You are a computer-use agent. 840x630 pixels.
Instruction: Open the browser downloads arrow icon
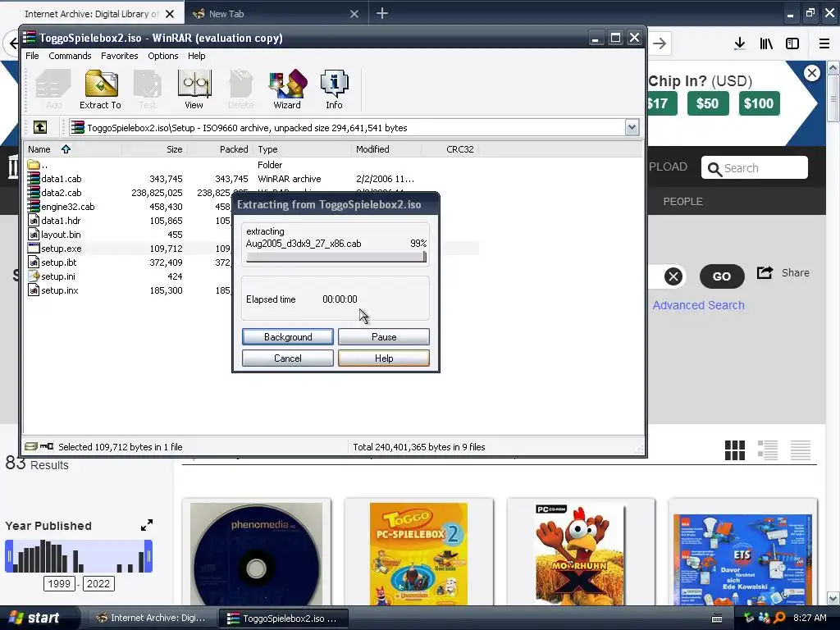pos(740,43)
